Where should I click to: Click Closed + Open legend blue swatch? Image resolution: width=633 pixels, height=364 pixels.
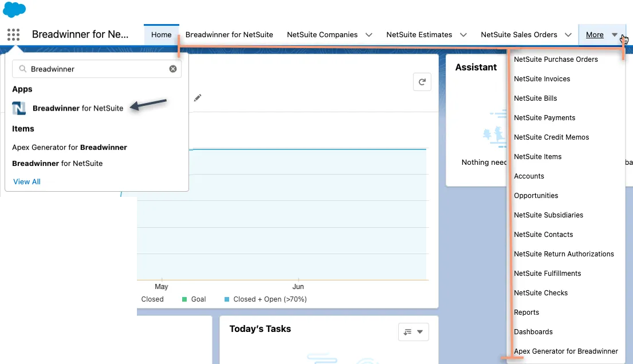click(227, 299)
